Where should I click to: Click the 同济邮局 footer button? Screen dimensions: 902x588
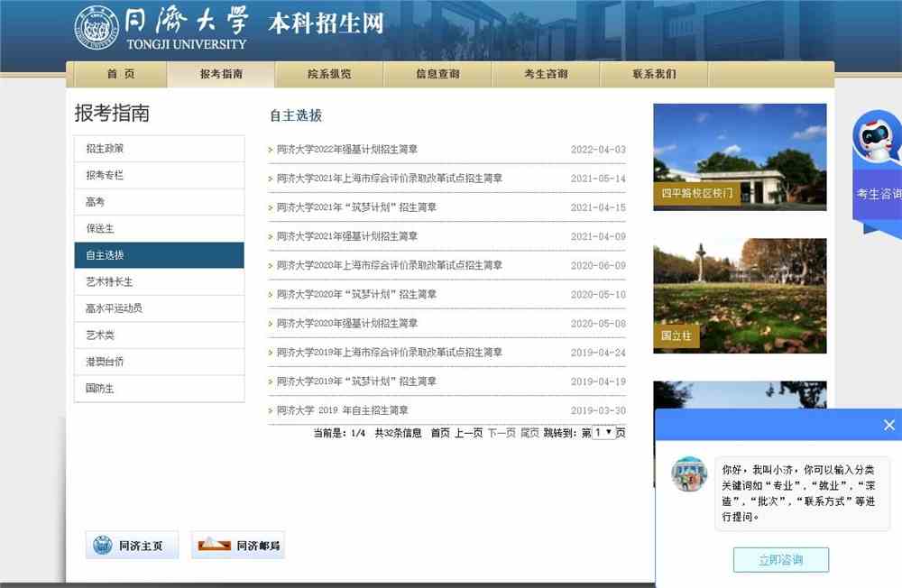(x=238, y=545)
